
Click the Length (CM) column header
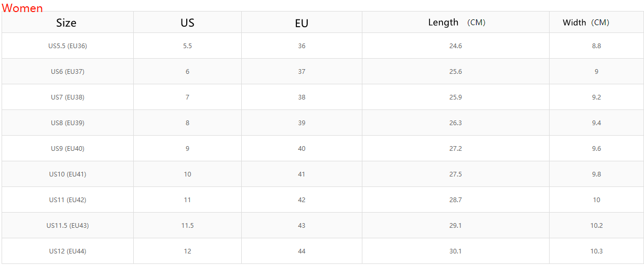coord(456,23)
